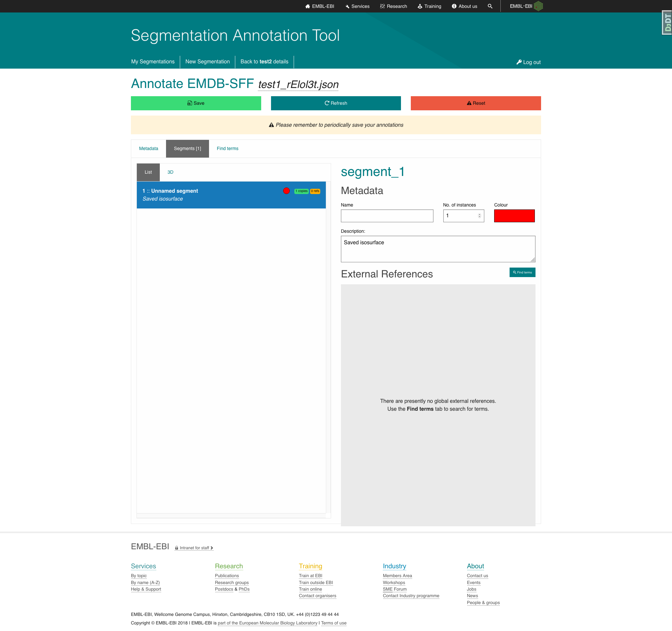The height and width of the screenshot is (631, 672).
Task: Open the red Colour swatch picker
Action: [x=514, y=216]
